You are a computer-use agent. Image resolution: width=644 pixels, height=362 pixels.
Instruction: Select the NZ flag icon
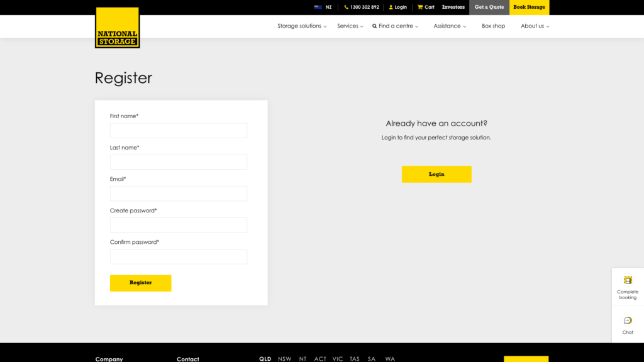click(x=318, y=7)
